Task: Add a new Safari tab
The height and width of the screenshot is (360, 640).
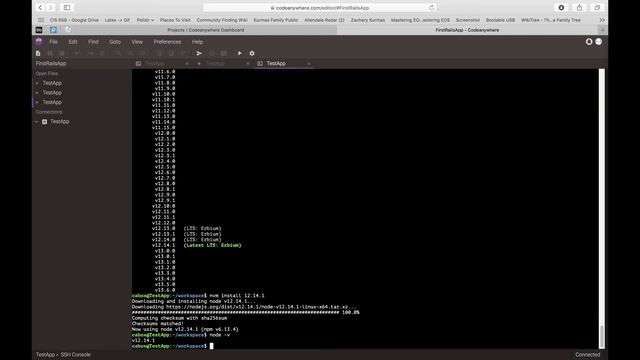Action: [603, 30]
